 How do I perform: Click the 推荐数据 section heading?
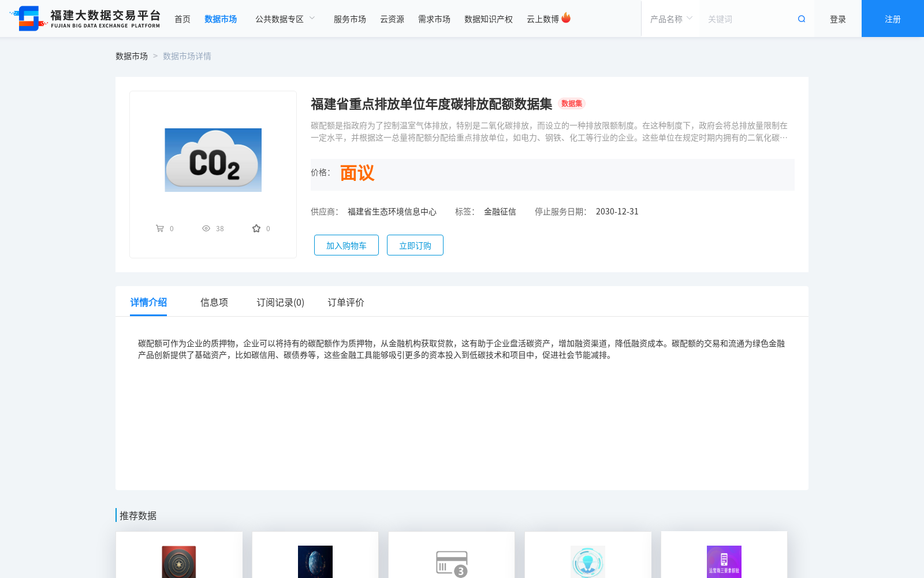click(x=138, y=516)
